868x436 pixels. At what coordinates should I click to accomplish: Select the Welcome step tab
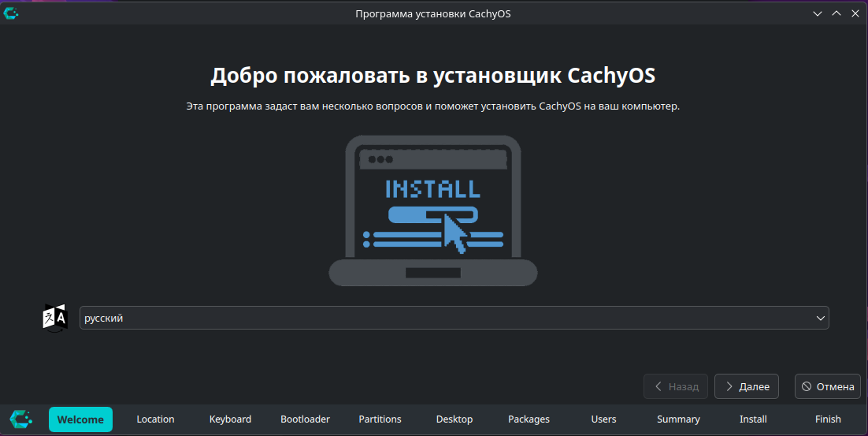click(x=80, y=419)
